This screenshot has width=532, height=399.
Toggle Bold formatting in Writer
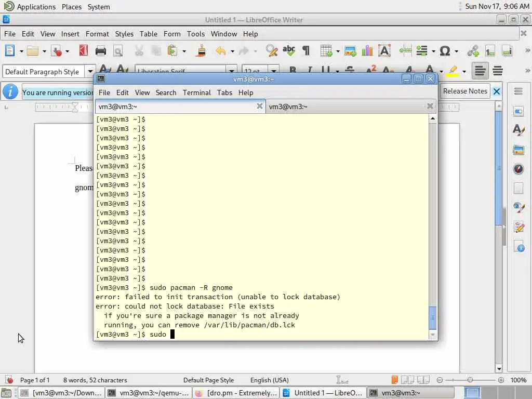coord(293,71)
